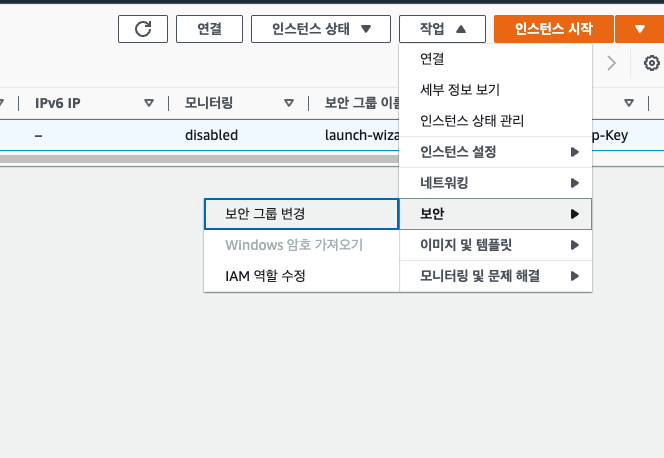Select 세부 정보 보기 menu entry
This screenshot has width=664, height=458.
coord(495,90)
